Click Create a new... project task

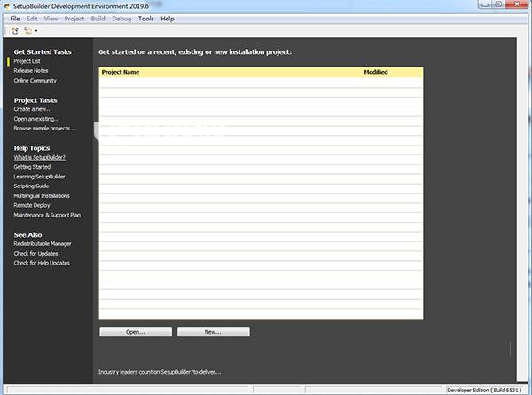click(x=33, y=109)
